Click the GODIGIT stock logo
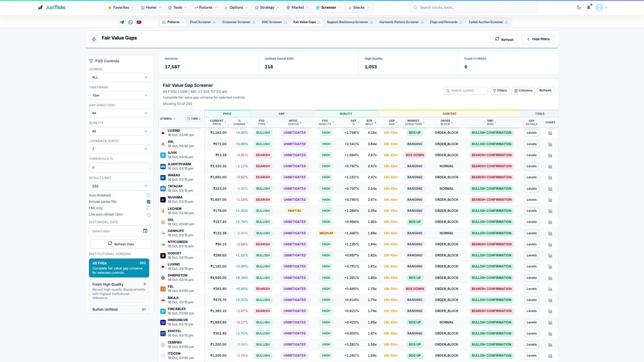 (x=163, y=255)
